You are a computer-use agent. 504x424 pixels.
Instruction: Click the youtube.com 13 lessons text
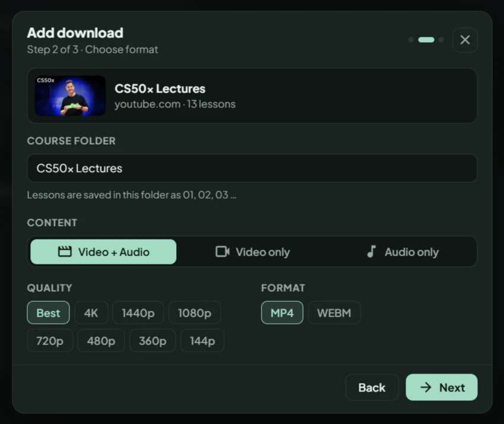pyautogui.click(x=175, y=104)
